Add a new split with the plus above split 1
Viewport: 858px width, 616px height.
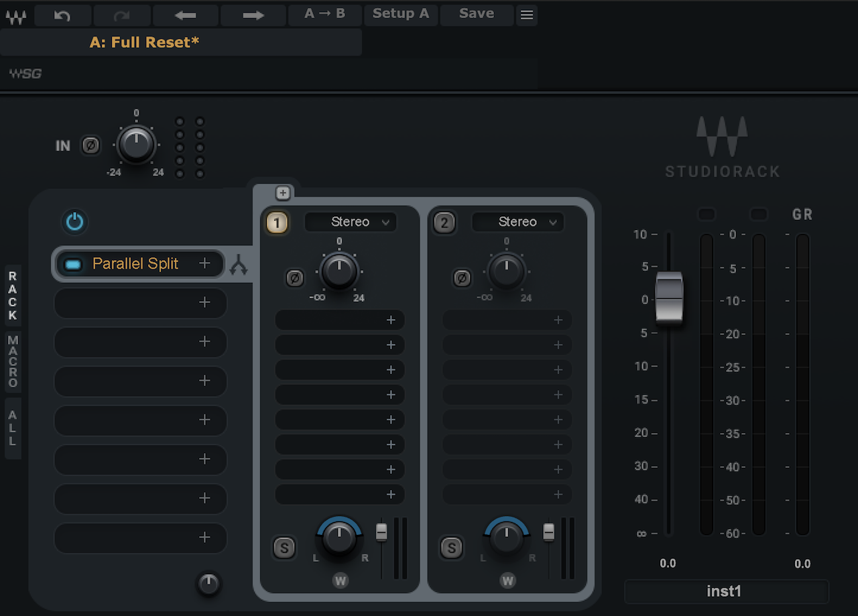click(283, 193)
